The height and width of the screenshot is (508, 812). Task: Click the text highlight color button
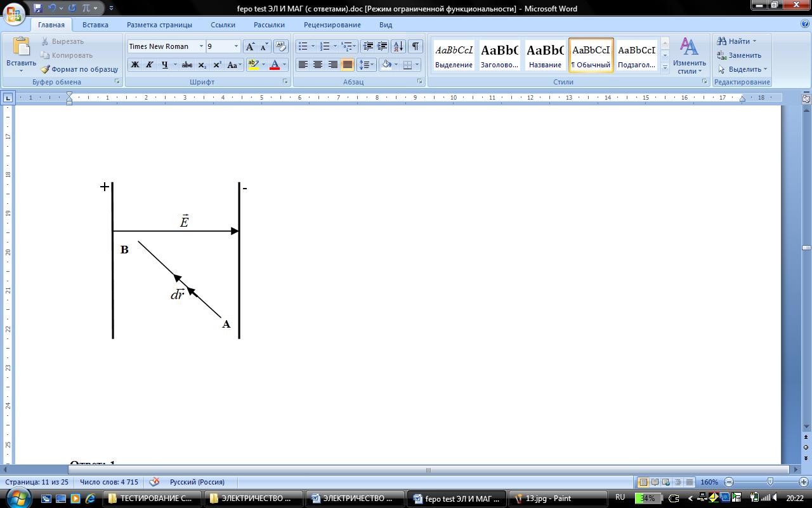(254, 65)
